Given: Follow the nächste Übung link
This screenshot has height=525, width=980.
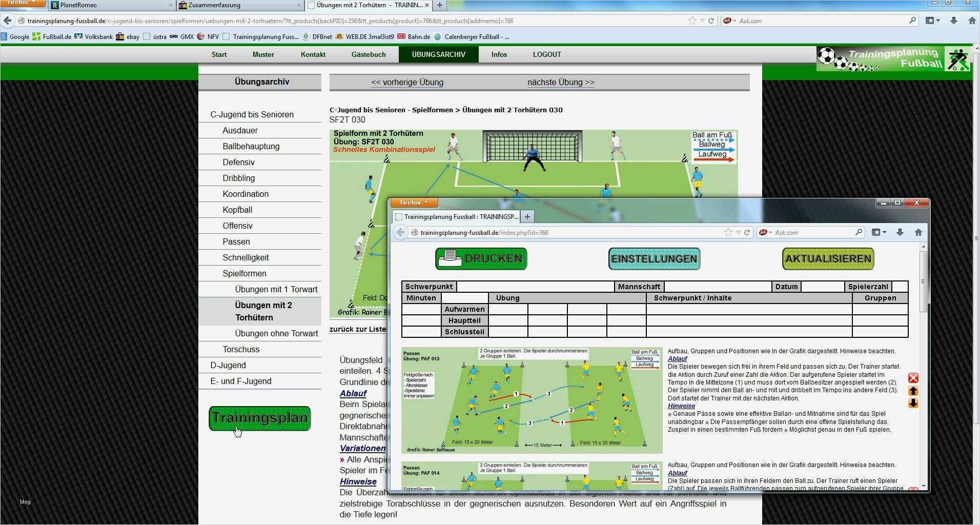Looking at the screenshot, I should pyautogui.click(x=560, y=82).
